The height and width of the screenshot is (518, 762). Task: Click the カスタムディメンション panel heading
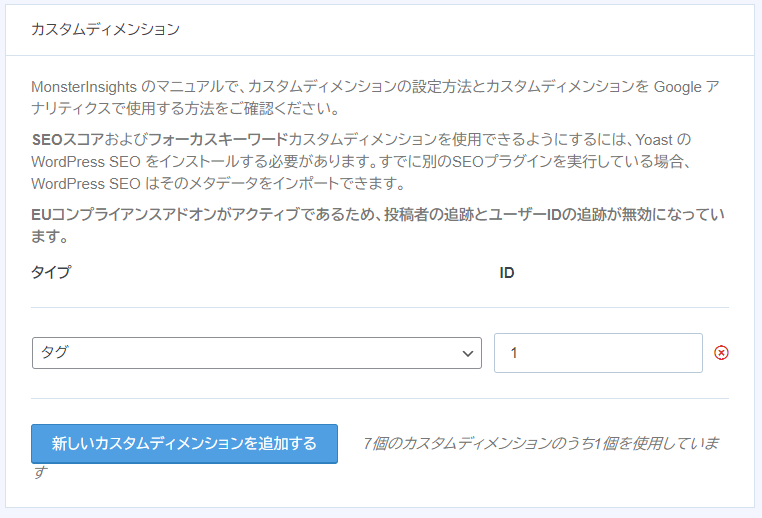[105, 29]
